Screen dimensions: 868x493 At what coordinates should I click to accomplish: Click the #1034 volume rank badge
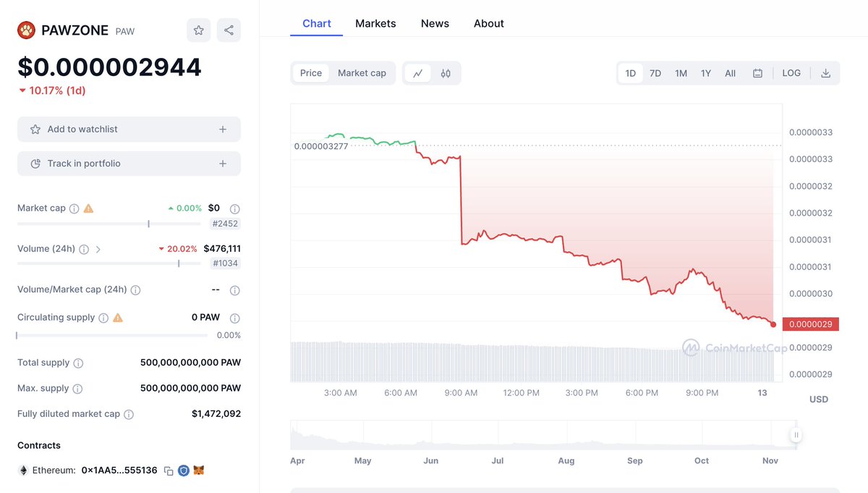(x=225, y=264)
